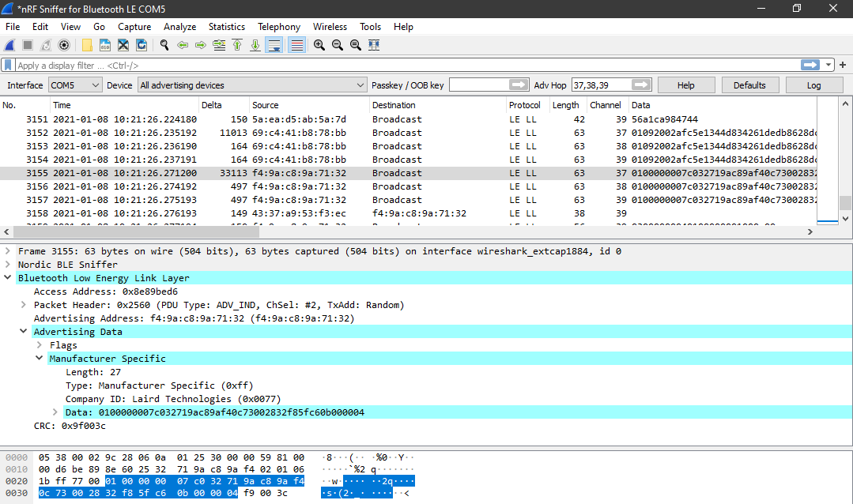Click the Defaults button
853x504 pixels.
(749, 84)
